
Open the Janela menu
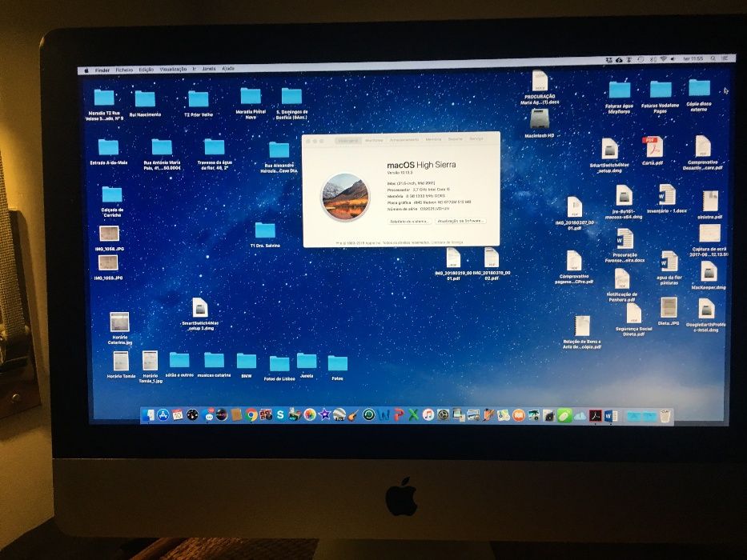[x=209, y=69]
